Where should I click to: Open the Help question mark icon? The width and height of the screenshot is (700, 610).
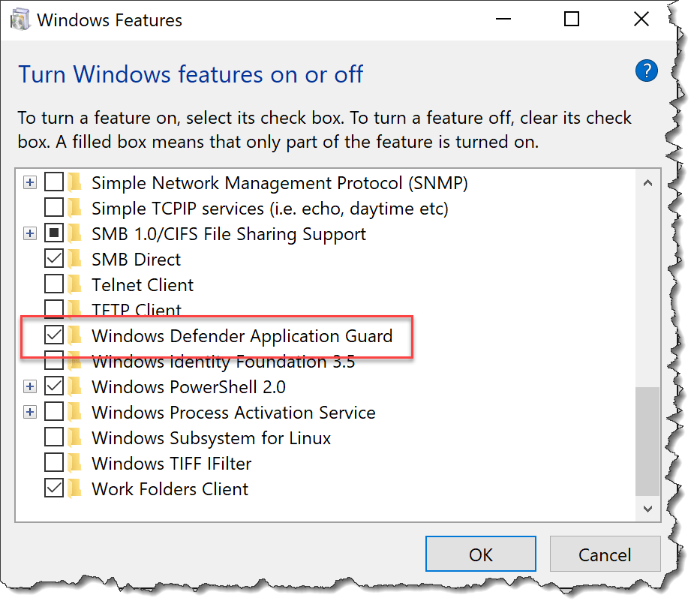coord(646,71)
